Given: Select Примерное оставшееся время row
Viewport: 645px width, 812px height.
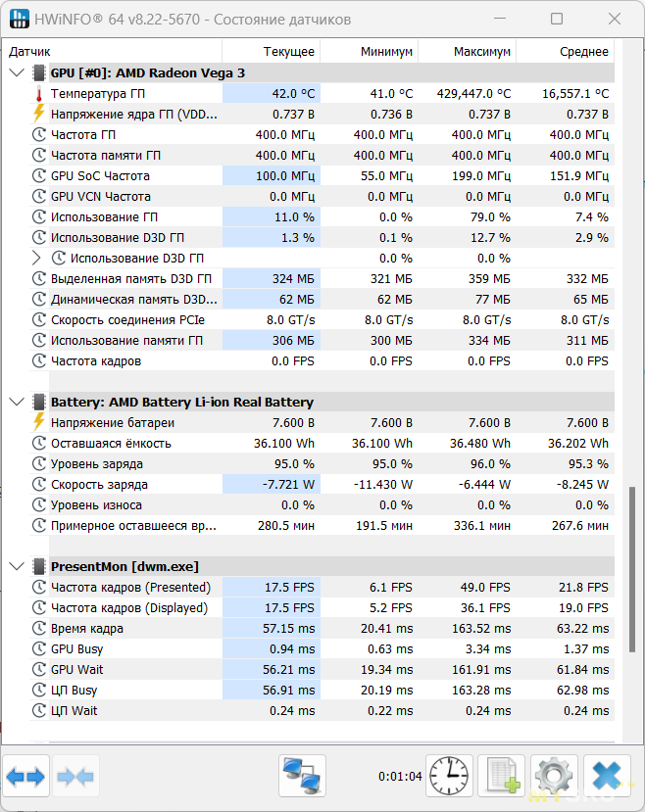Looking at the screenshot, I should (322, 526).
